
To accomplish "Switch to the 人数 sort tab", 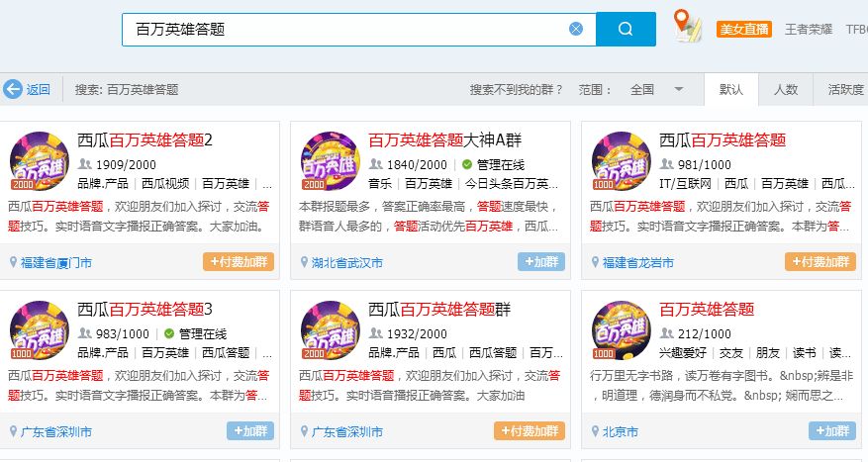I will tap(786, 90).
